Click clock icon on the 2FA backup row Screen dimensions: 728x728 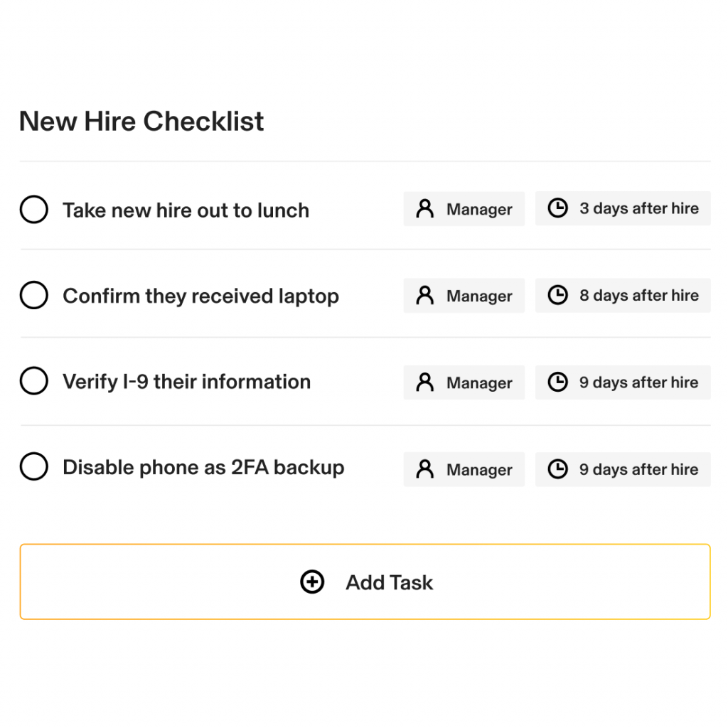pos(557,469)
